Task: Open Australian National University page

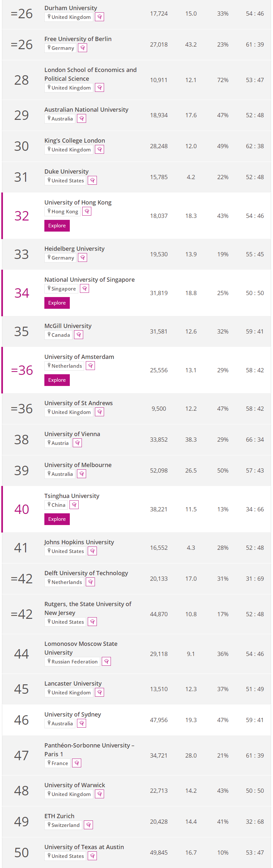Action: [86, 109]
